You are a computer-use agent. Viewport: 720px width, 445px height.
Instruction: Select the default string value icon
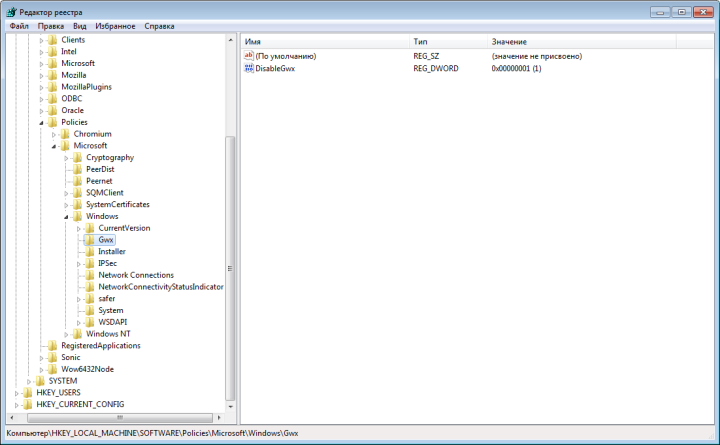click(x=249, y=56)
